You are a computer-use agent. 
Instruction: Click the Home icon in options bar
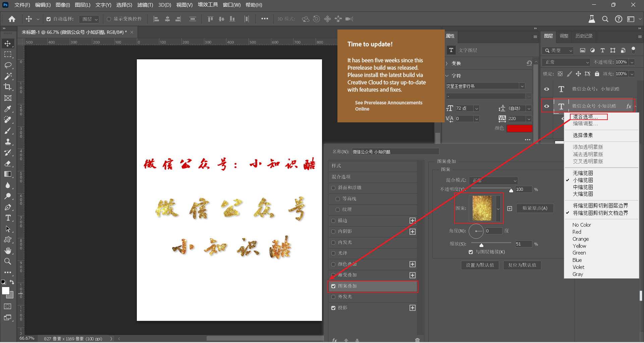[x=12, y=19]
